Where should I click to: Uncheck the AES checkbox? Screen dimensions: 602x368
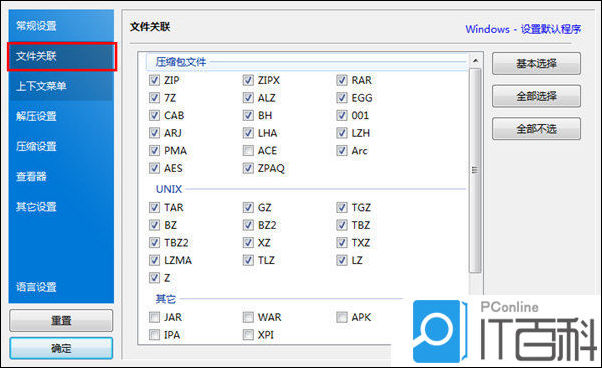click(154, 168)
